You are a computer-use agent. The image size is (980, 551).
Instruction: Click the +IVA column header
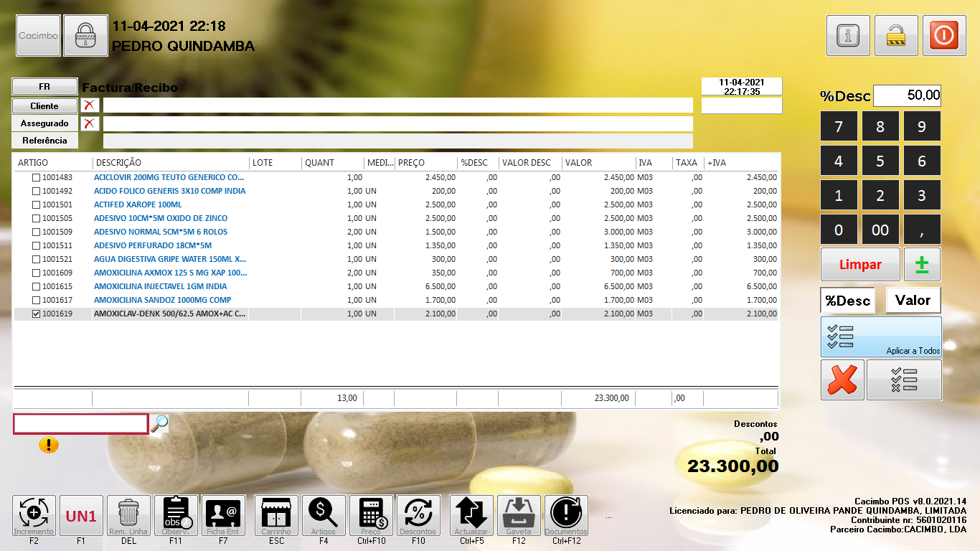(x=741, y=163)
